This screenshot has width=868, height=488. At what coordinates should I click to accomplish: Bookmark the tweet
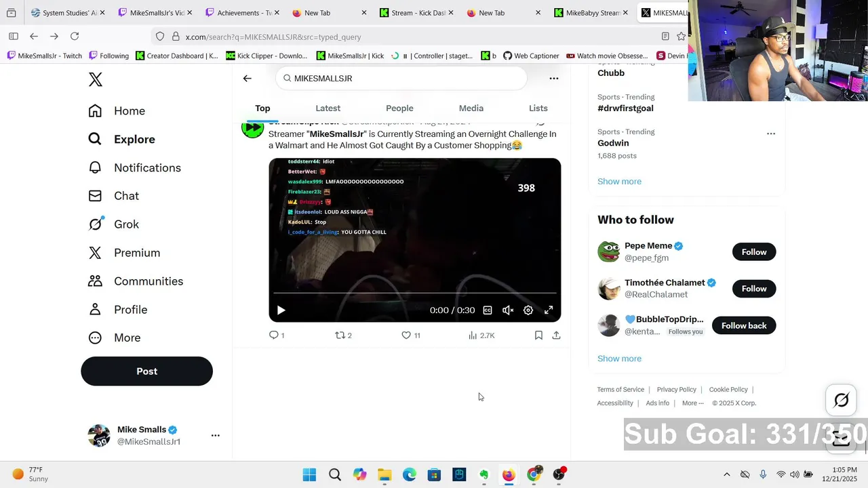pos(538,335)
